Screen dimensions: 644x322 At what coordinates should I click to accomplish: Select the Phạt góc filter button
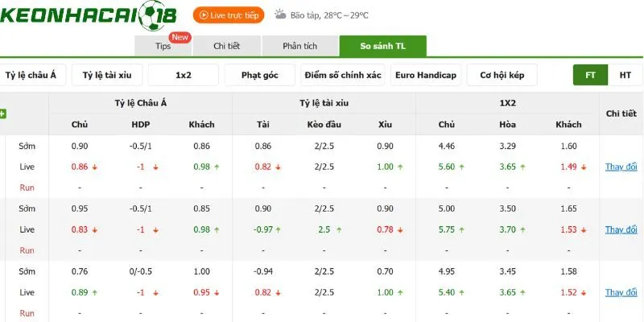[x=259, y=75]
